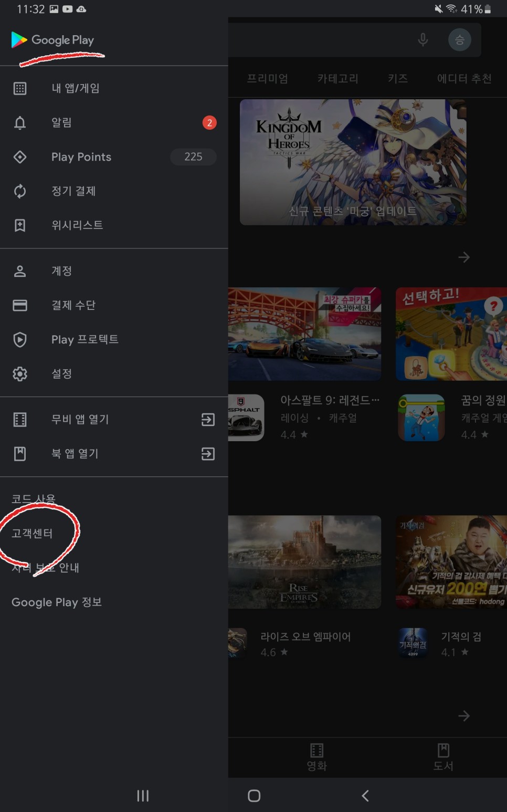Tap the 225 Play Points balance pill
The width and height of the screenshot is (507, 812).
pyautogui.click(x=193, y=157)
